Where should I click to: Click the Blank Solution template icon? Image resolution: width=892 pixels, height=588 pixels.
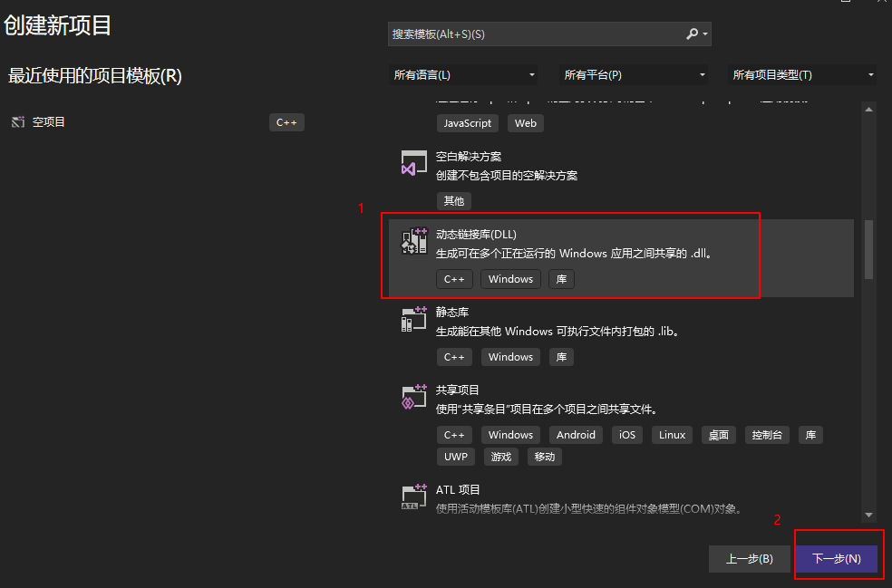pos(413,163)
